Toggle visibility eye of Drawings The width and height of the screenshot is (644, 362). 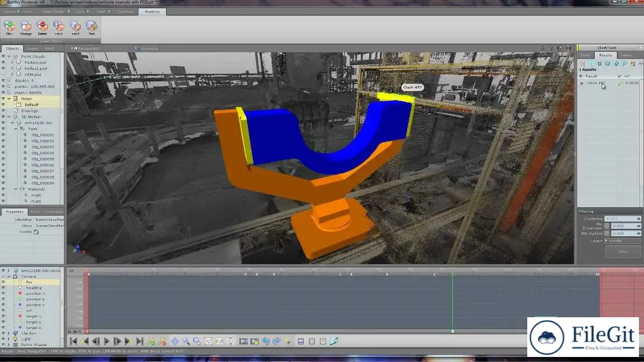(3, 111)
